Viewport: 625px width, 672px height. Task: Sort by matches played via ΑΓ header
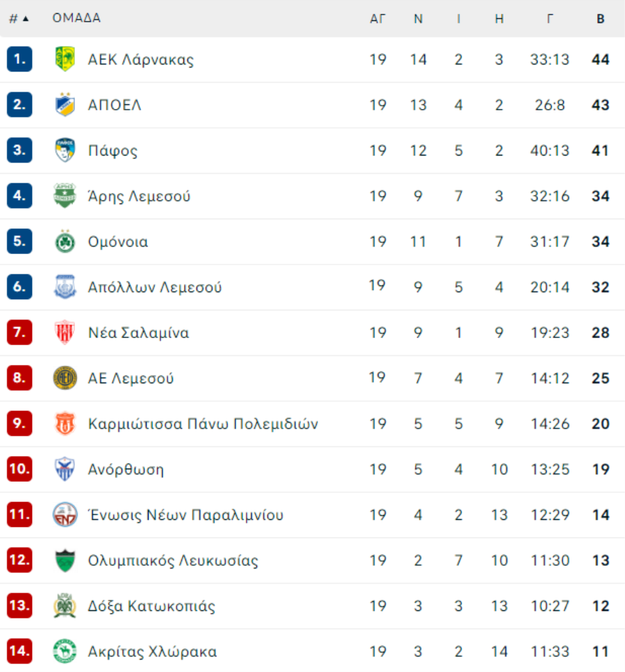378,19
